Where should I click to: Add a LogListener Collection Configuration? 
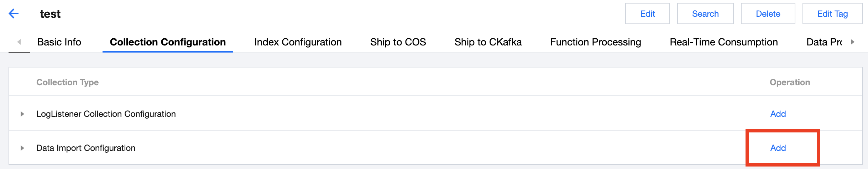point(778,114)
